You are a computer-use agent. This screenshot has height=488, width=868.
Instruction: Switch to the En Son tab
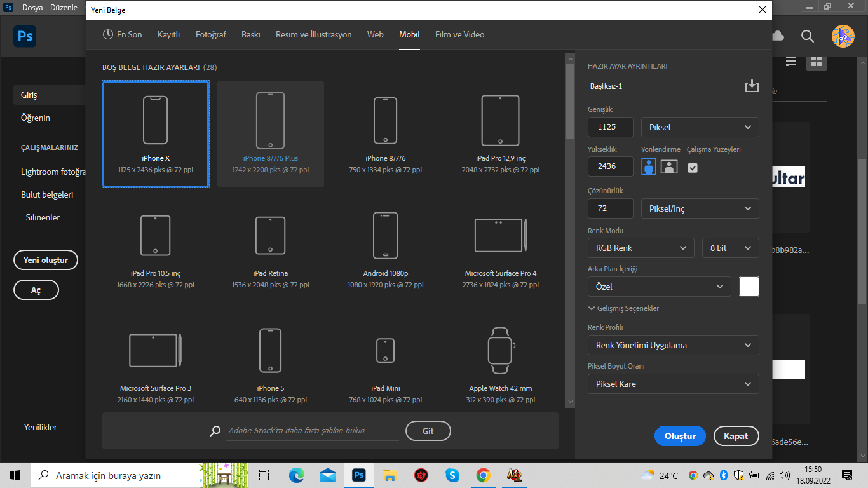[x=123, y=34]
